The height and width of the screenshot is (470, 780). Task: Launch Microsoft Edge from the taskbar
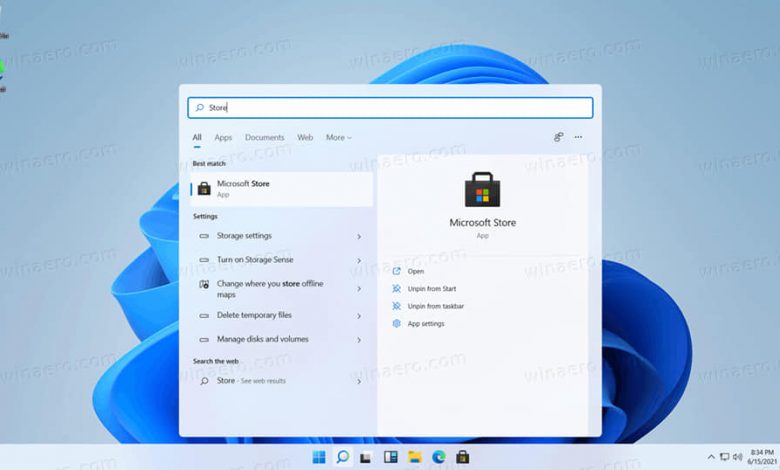[439, 457]
